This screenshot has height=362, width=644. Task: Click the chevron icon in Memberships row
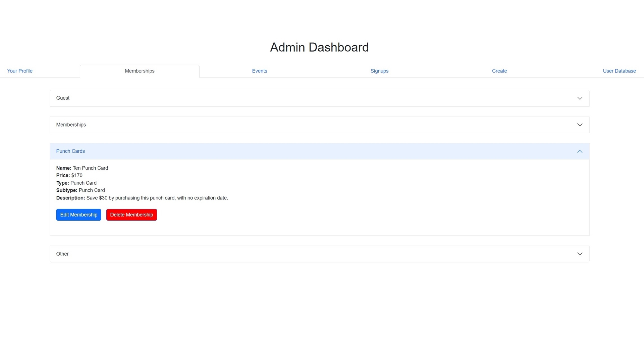(580, 125)
